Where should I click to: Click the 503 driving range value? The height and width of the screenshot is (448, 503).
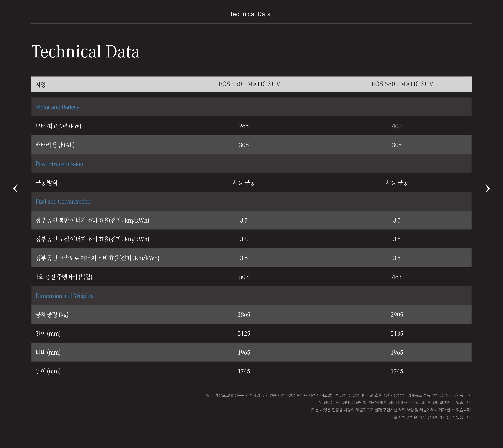(244, 277)
